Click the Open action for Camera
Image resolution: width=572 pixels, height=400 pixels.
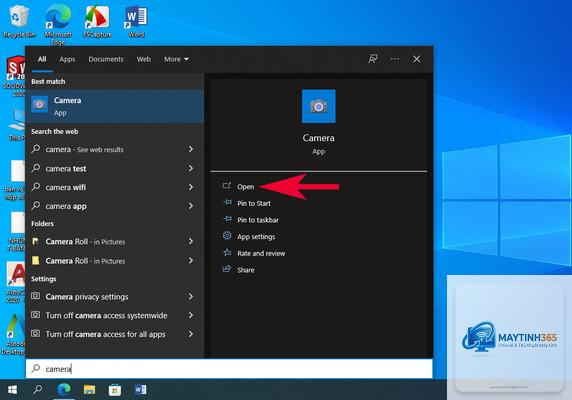246,187
